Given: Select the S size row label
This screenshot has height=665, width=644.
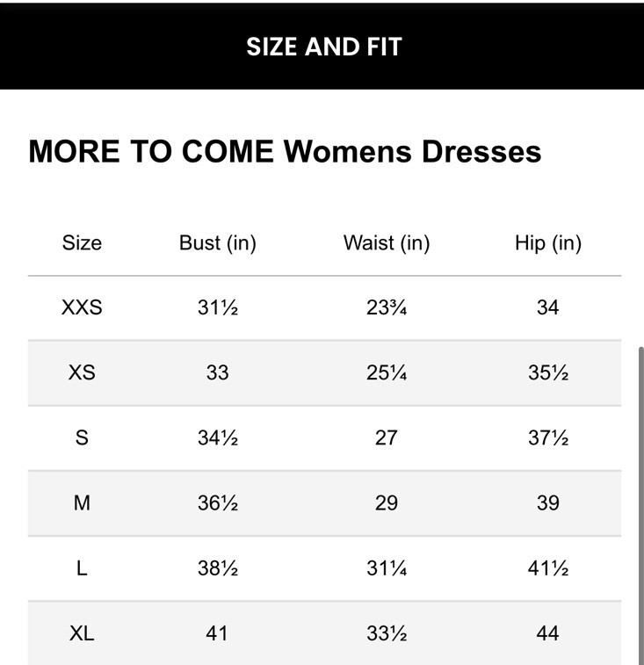Looking at the screenshot, I should coord(82,437).
